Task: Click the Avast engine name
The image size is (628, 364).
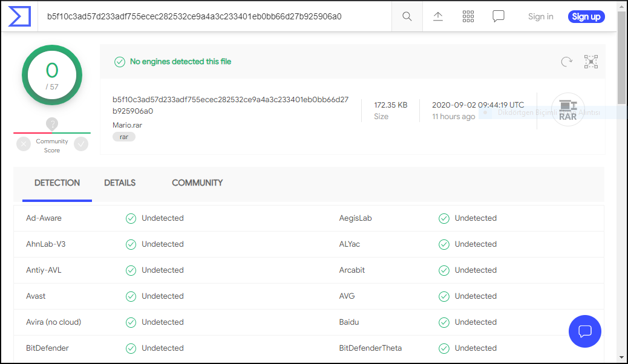Action: pos(36,296)
